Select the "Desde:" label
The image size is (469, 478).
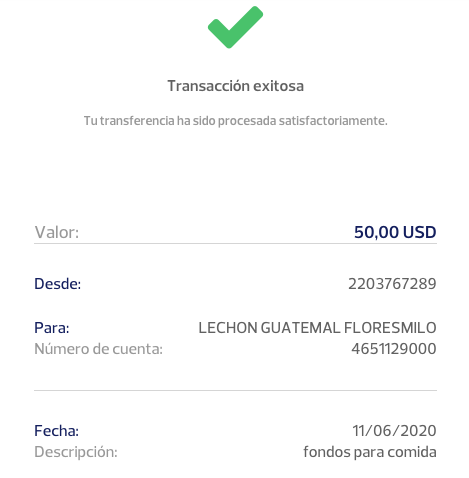58,284
